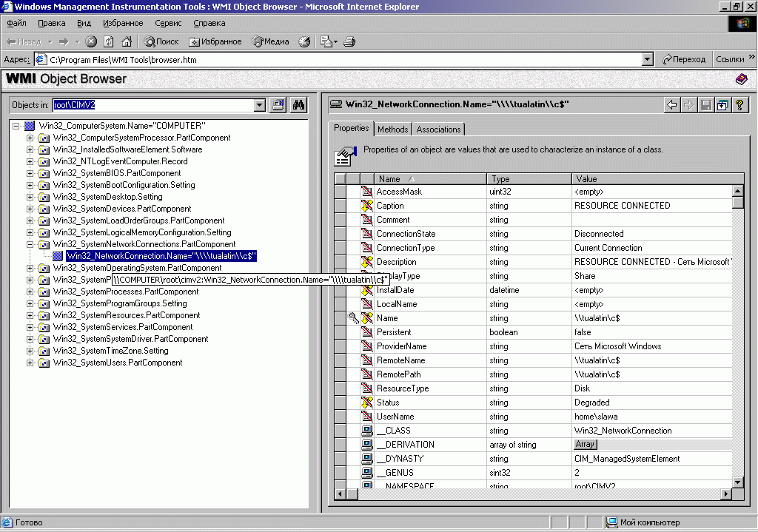Open the Back button history dropdown
The height and width of the screenshot is (532, 758).
coord(50,41)
